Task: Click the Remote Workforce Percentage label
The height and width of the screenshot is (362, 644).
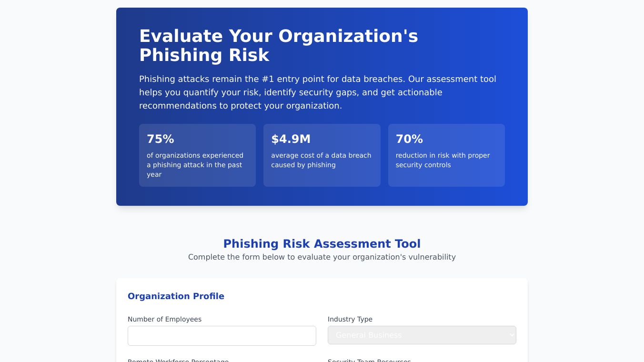Action: pos(178,360)
